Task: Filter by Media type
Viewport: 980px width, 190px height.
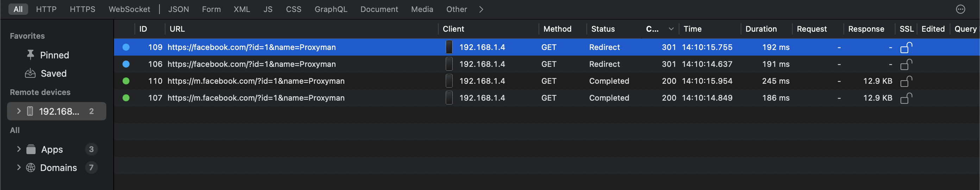Action: click(422, 9)
